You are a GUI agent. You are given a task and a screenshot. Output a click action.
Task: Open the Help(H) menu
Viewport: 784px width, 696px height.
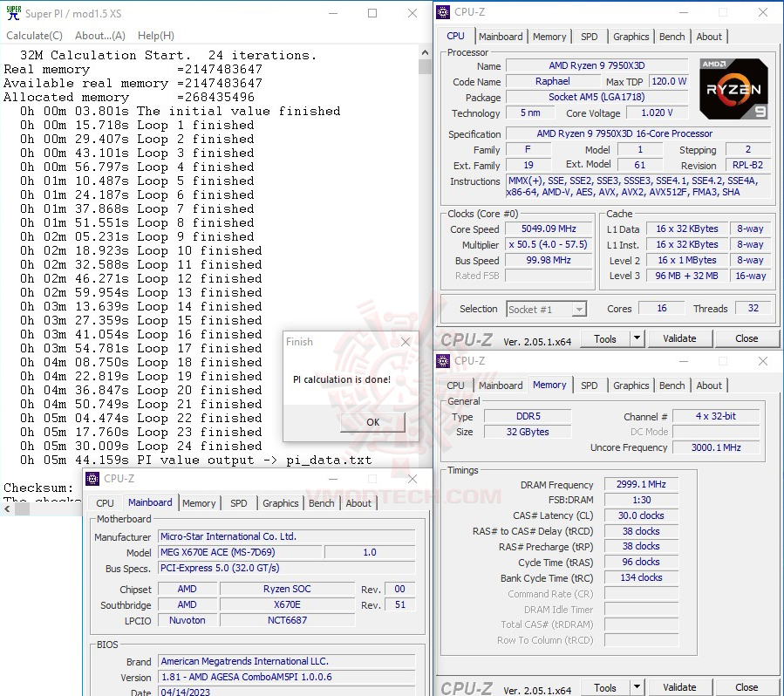pos(156,36)
